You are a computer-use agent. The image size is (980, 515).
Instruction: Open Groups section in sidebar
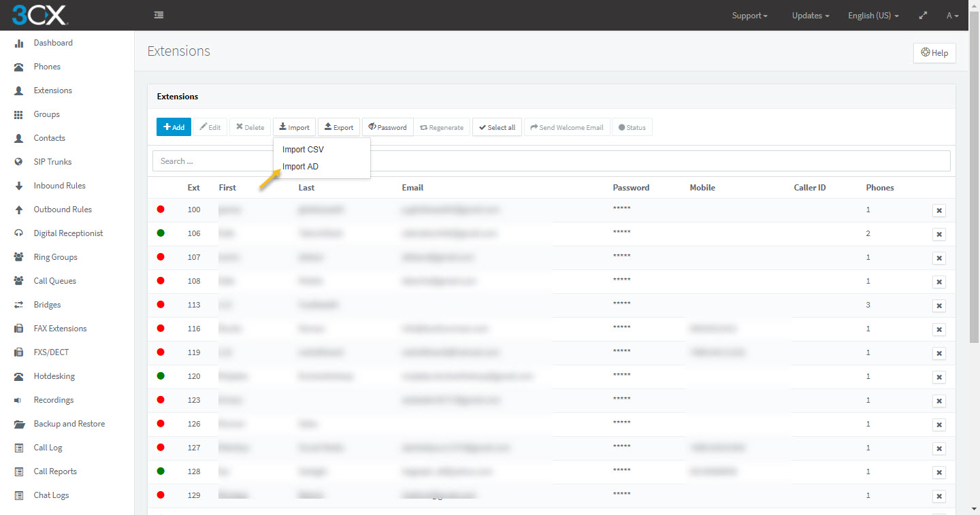click(x=46, y=114)
